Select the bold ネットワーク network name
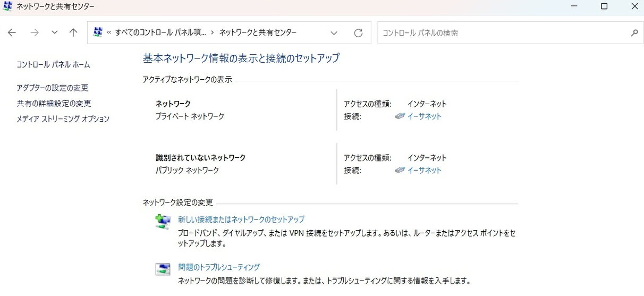This screenshot has height=296, width=644. click(173, 104)
